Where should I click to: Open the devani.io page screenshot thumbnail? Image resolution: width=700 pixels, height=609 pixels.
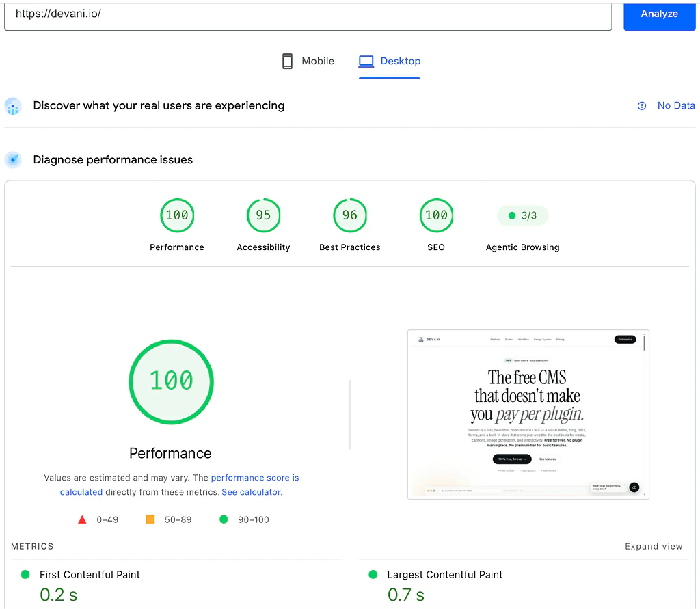pyautogui.click(x=528, y=414)
